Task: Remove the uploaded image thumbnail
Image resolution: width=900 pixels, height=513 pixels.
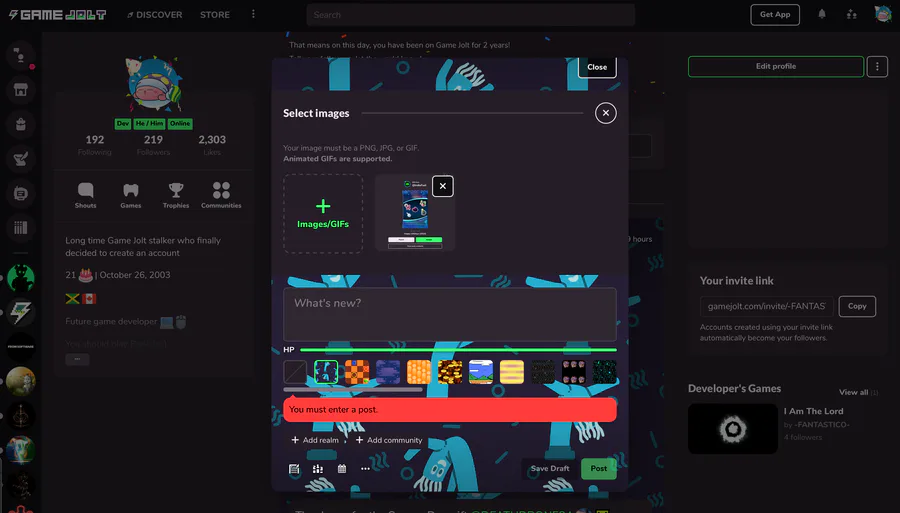Action: (443, 186)
